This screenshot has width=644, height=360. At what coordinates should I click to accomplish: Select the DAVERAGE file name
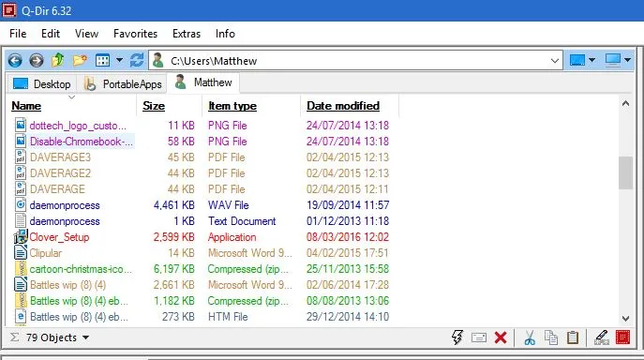click(57, 189)
